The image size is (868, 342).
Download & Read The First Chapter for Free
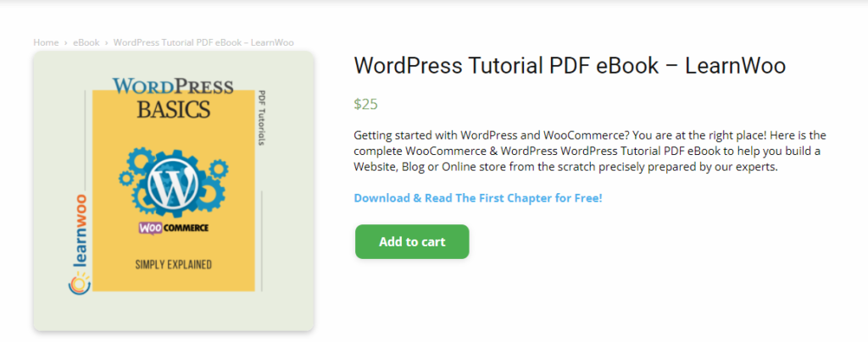pyautogui.click(x=478, y=198)
